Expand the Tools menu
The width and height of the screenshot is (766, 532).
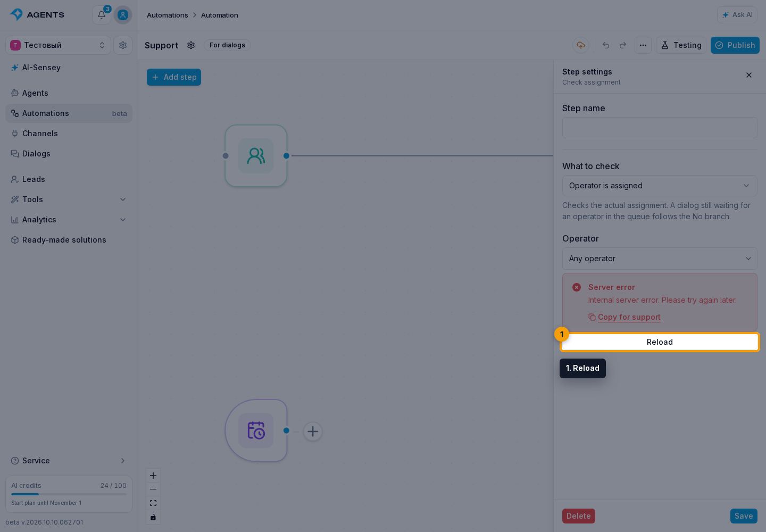pyautogui.click(x=69, y=199)
